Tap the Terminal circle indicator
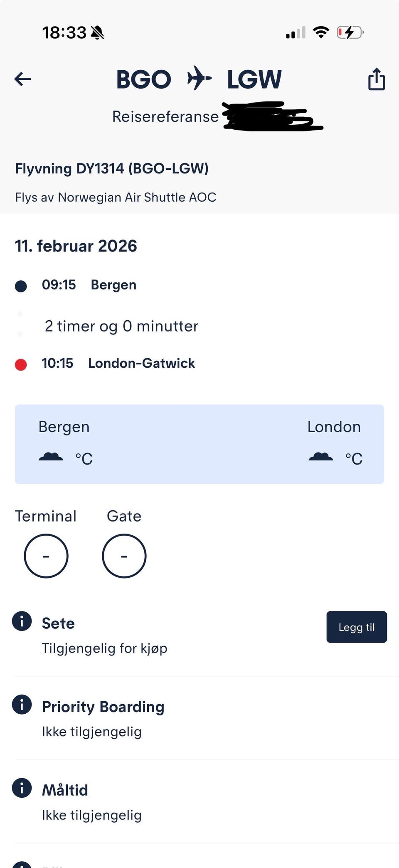The width and height of the screenshot is (399, 868). (x=46, y=556)
